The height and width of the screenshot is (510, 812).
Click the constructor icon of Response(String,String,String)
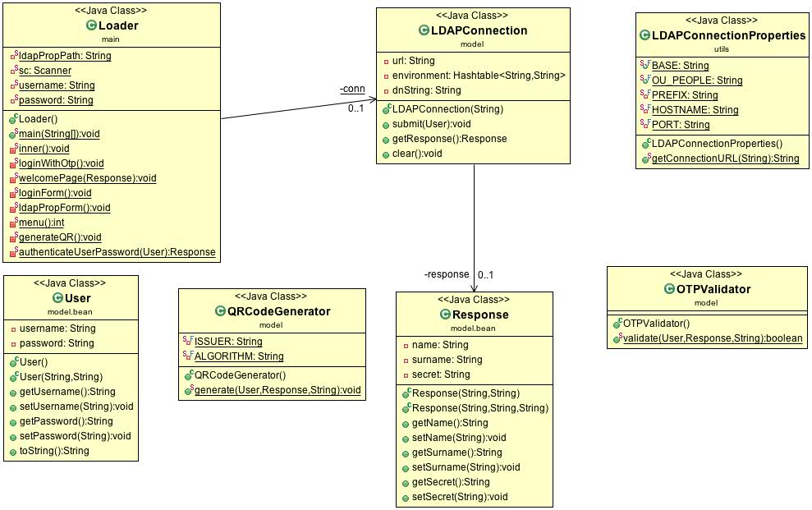pyautogui.click(x=406, y=408)
